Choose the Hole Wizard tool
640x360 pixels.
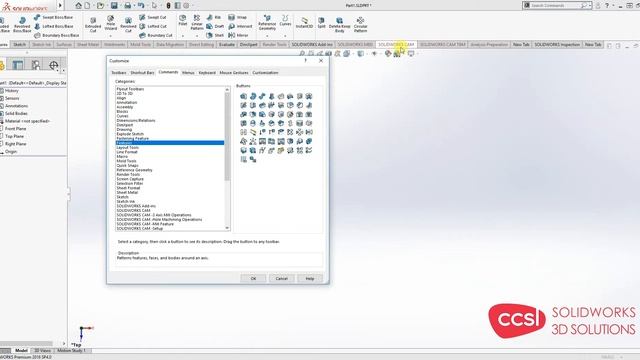pyautogui.click(x=111, y=23)
